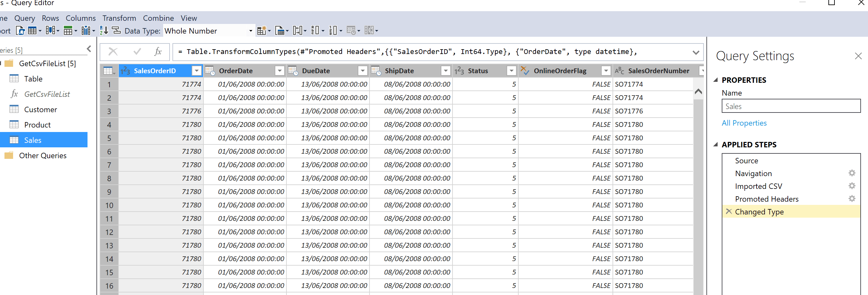Click the Split Column icon
Screen dimensions: 868x295
point(298,31)
